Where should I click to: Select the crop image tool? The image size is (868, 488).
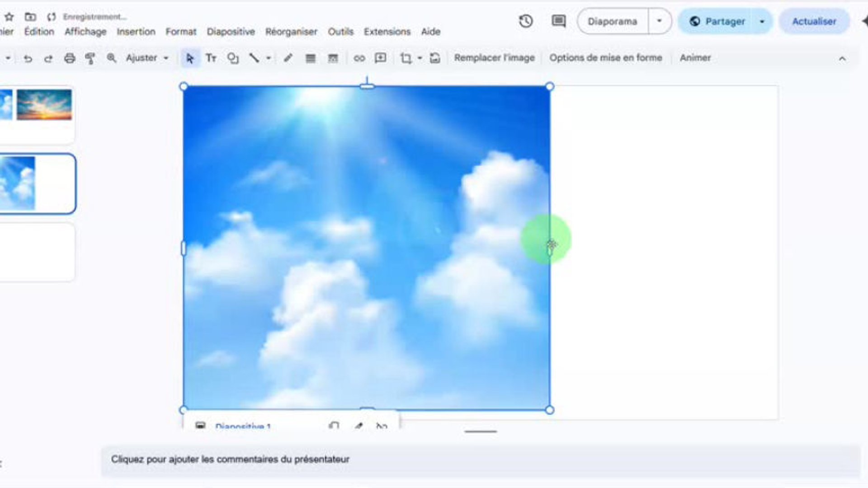[x=406, y=58]
